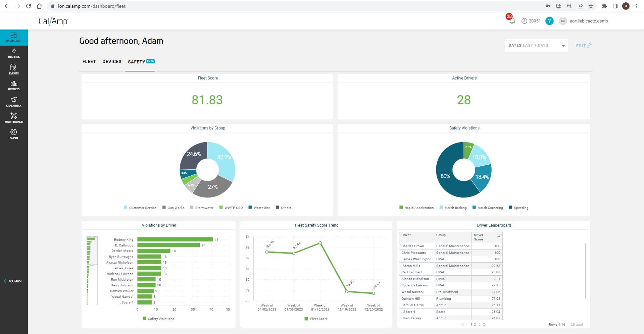Image resolution: width=644 pixels, height=334 pixels.
Task: Open the Maintenance sidebar section
Action: (14, 118)
